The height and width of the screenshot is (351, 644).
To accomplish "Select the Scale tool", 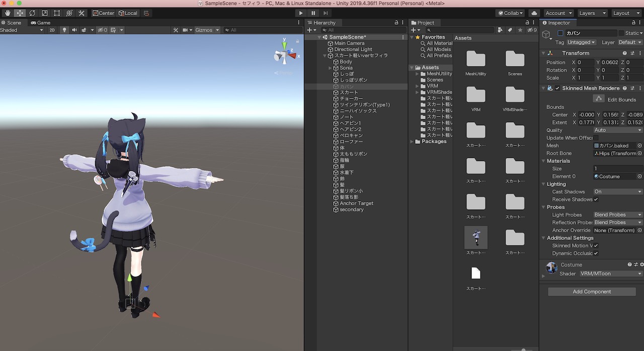I will point(45,13).
